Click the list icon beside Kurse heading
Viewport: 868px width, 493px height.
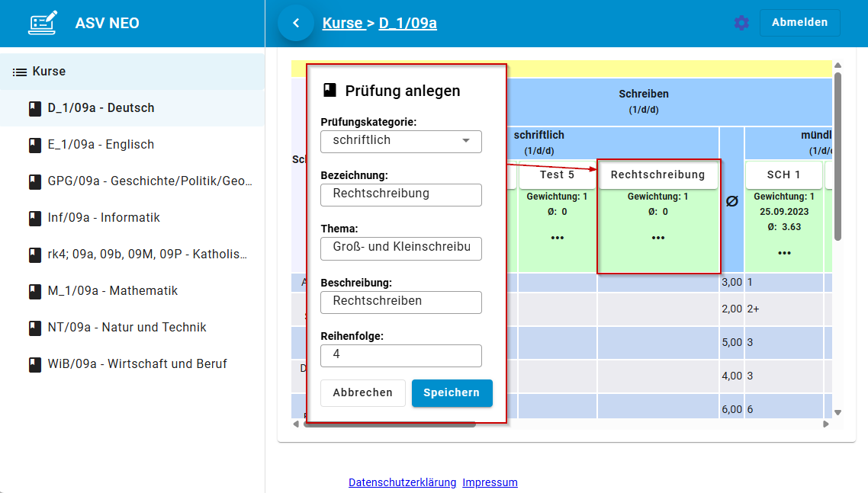tap(19, 71)
